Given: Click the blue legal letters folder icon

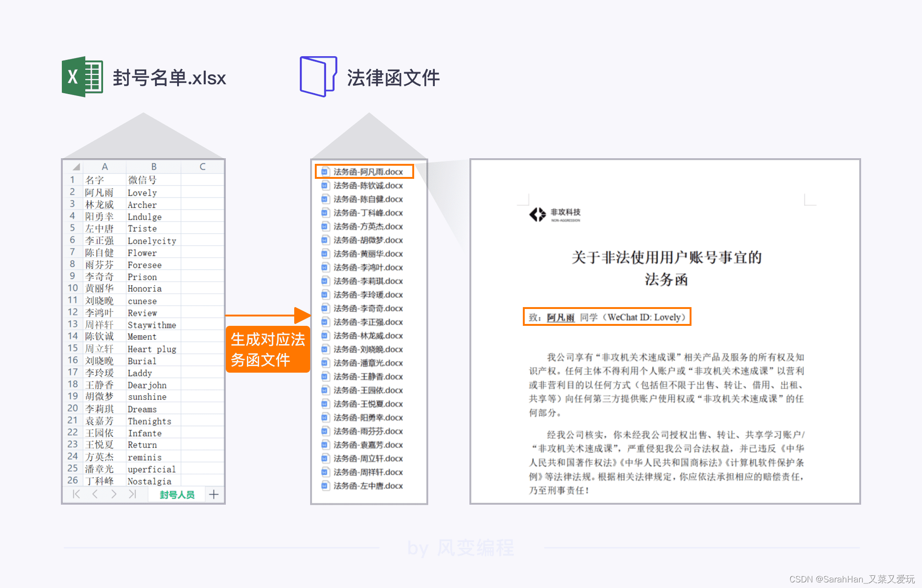Looking at the screenshot, I should tap(318, 76).
